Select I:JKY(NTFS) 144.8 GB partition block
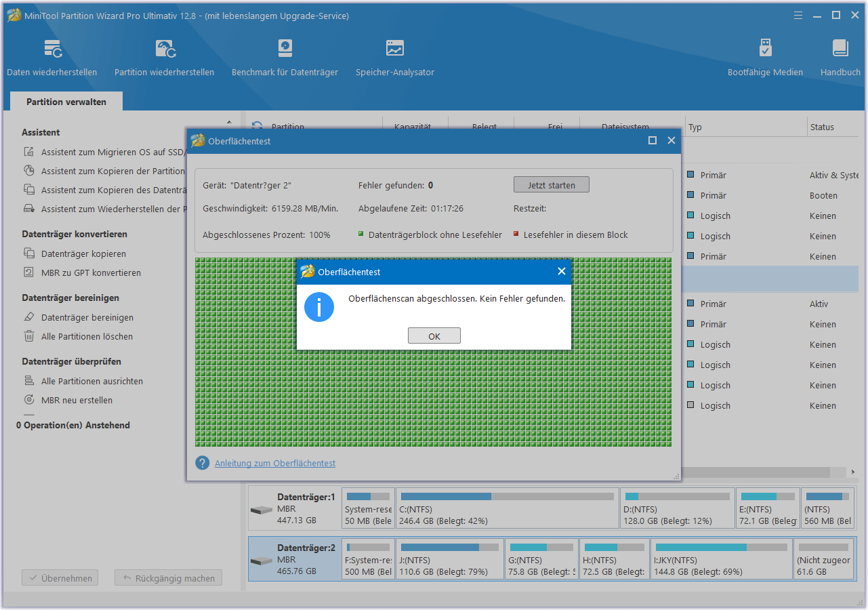868x610 pixels. pyautogui.click(x=721, y=559)
